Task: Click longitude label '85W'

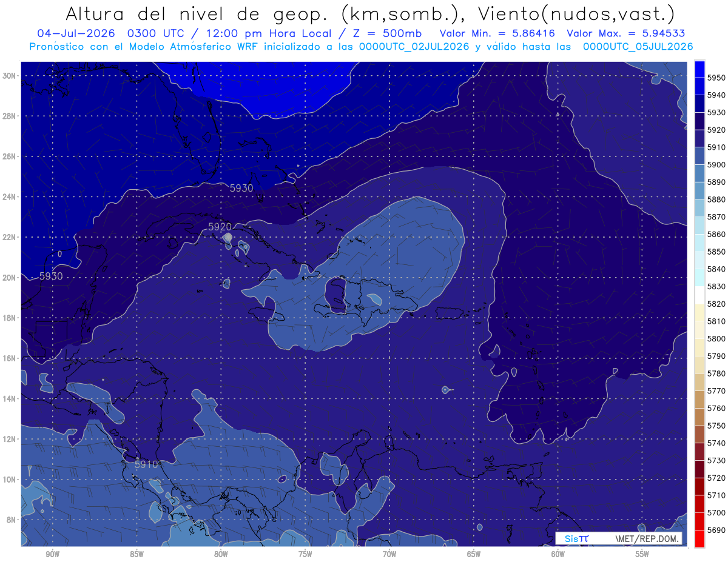Action: point(136,554)
